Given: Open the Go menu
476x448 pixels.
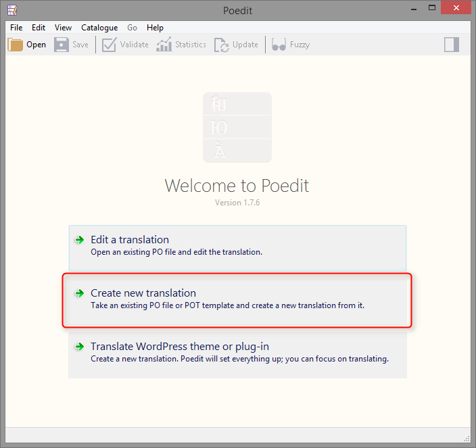Looking at the screenshot, I should (132, 28).
